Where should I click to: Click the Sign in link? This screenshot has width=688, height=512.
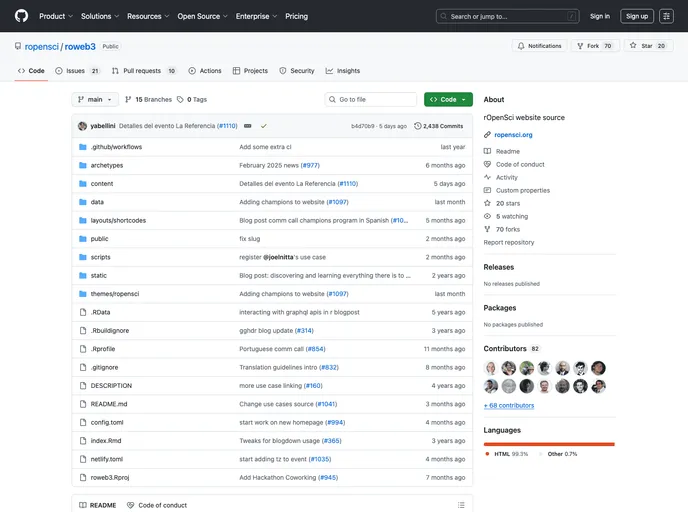coord(599,16)
